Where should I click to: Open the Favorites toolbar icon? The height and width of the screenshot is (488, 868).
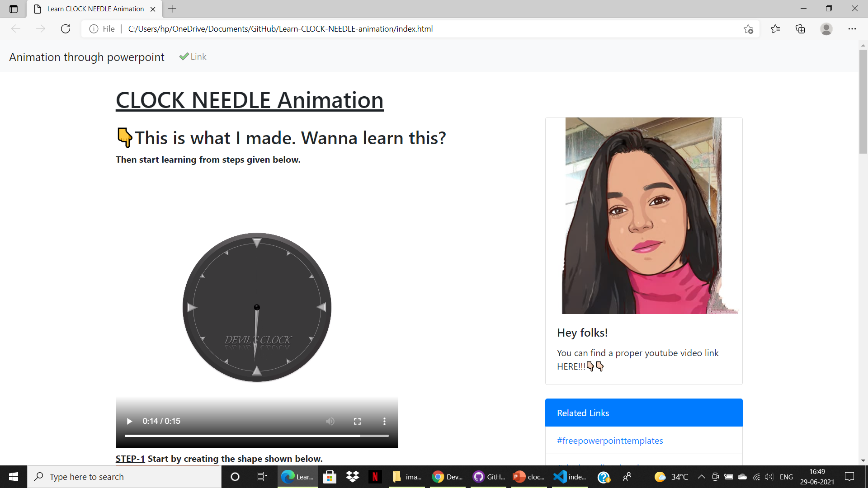coord(776,28)
